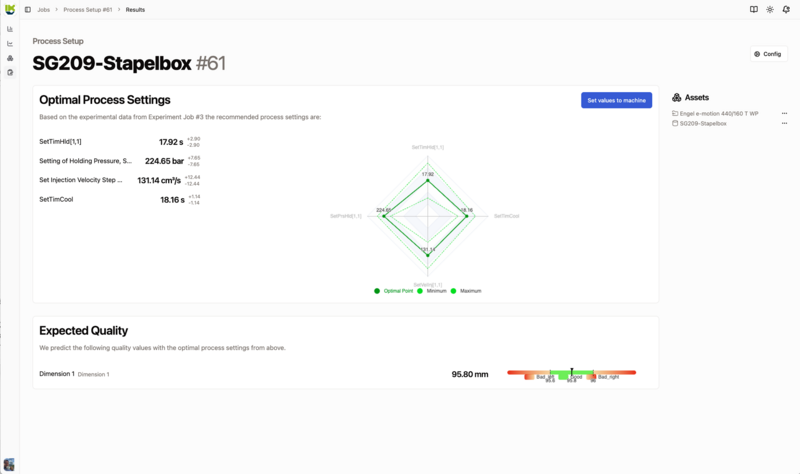Viewport: 800px width, 474px height.
Task: Go to Jobs in the breadcrumb
Action: [x=44, y=9]
